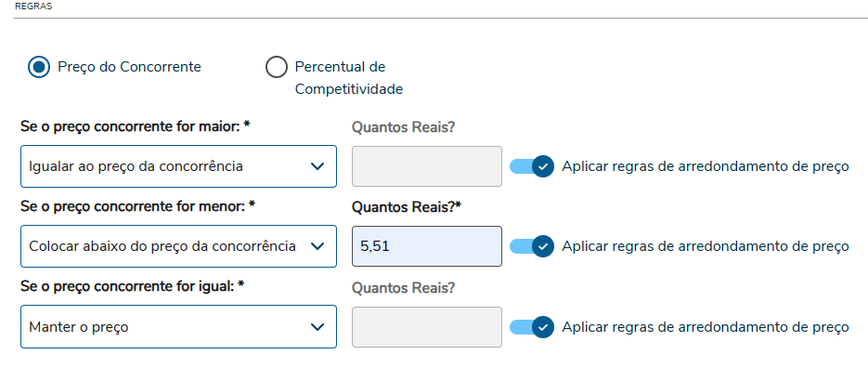Image resolution: width=868 pixels, height=381 pixels.
Task: Select the Preço do Concorrente radio button
Action: (x=38, y=68)
